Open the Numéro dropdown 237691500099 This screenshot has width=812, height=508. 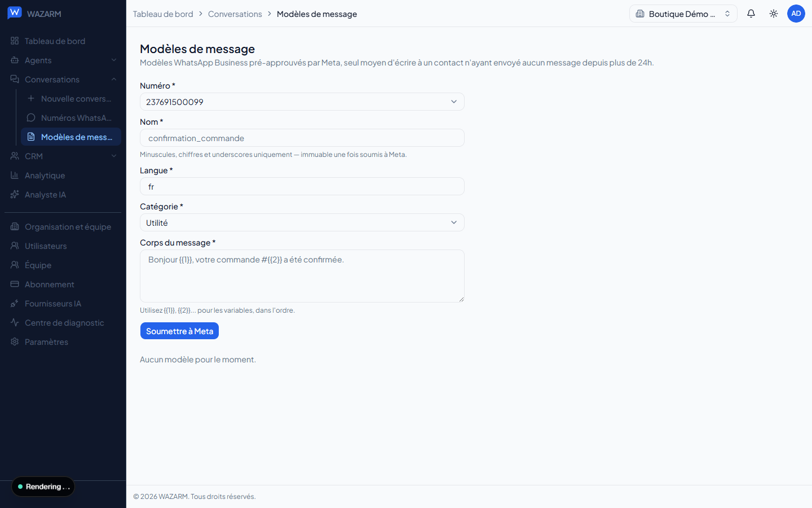[302, 102]
